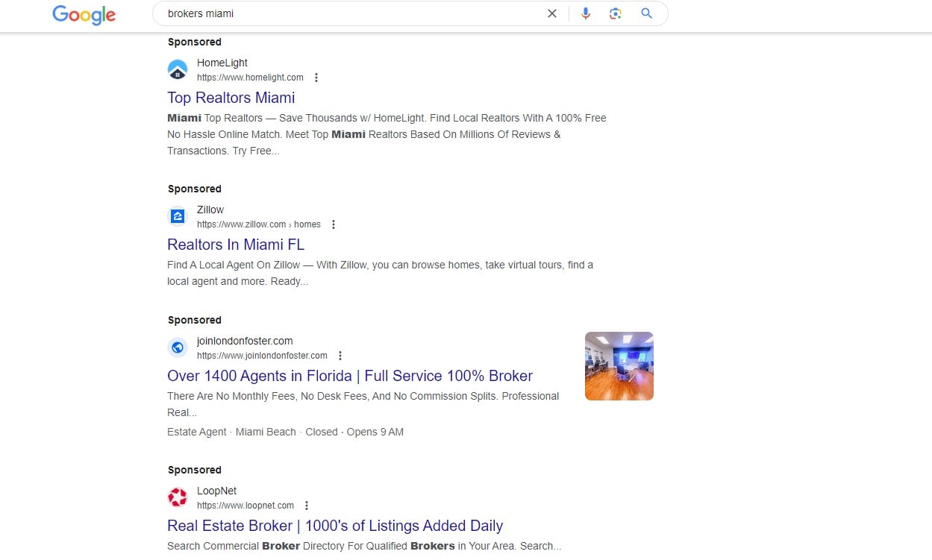Screen dimensions: 932x560
Task: Open Google Lens image search icon
Action: coord(616,13)
